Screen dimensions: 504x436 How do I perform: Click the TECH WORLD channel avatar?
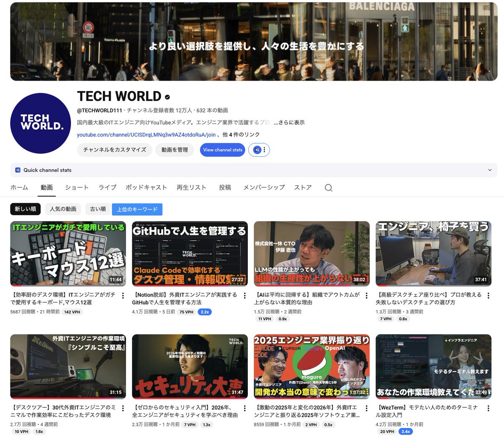tap(40, 123)
